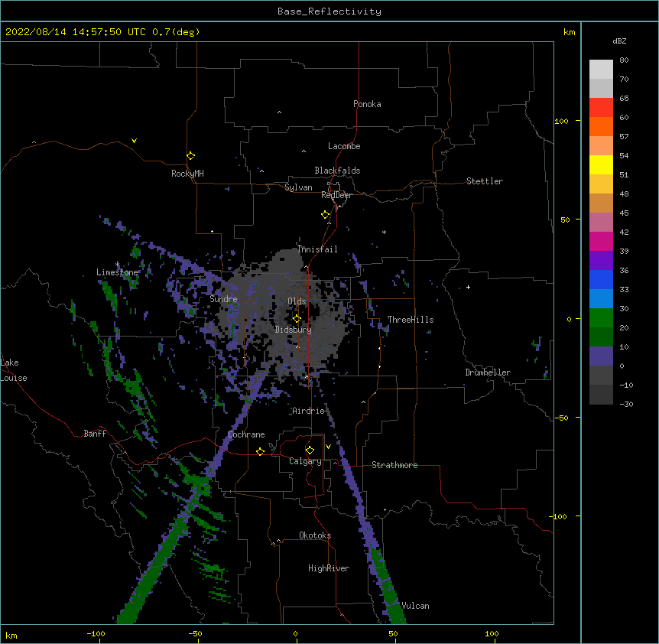Click the RedDeer city label

coord(336,195)
